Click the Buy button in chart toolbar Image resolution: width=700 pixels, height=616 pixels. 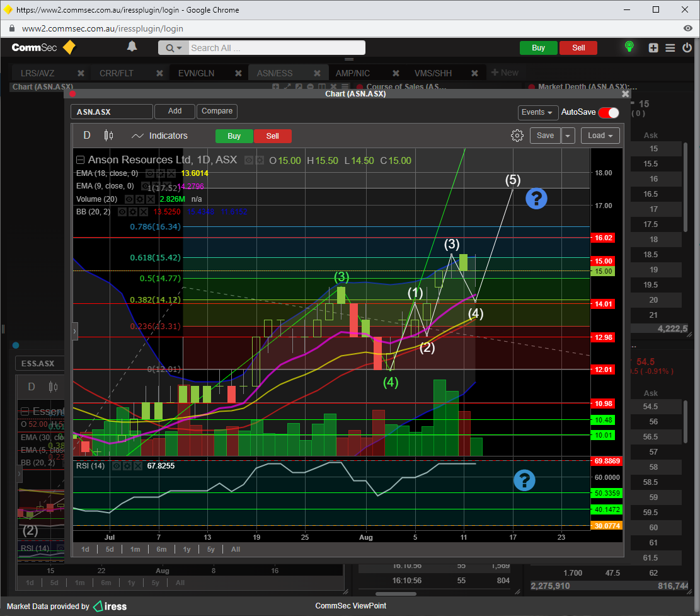coord(234,136)
